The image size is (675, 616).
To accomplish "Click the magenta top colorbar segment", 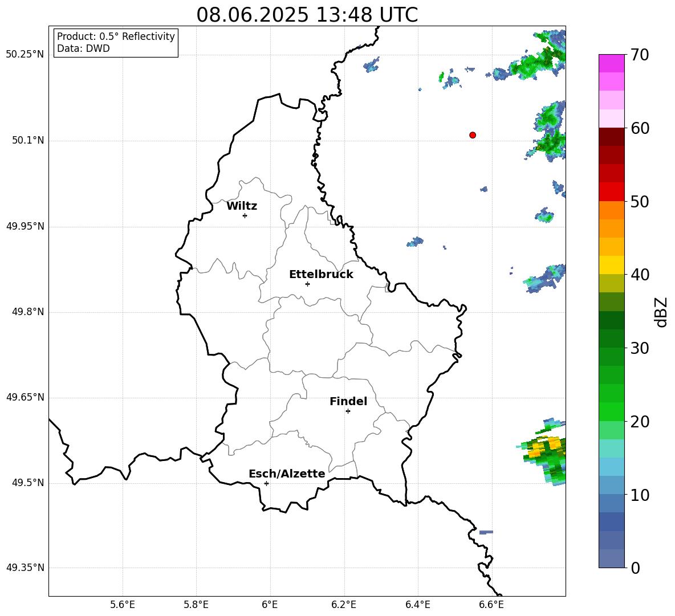I will click(611, 63).
